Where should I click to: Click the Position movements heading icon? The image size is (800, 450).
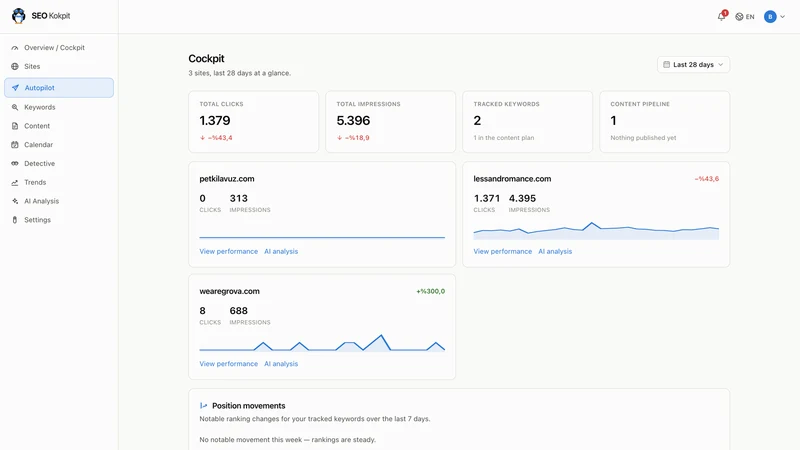click(x=204, y=406)
